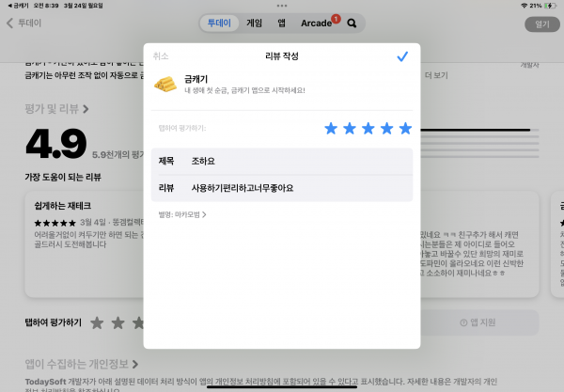Image resolution: width=564 pixels, height=392 pixels.
Task: Tap the three-dot multitasking control
Action: point(282,6)
